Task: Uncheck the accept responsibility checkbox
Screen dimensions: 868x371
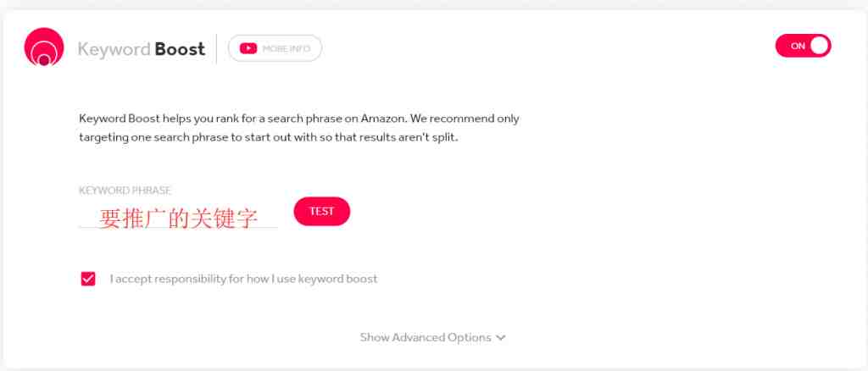Action: (x=88, y=279)
